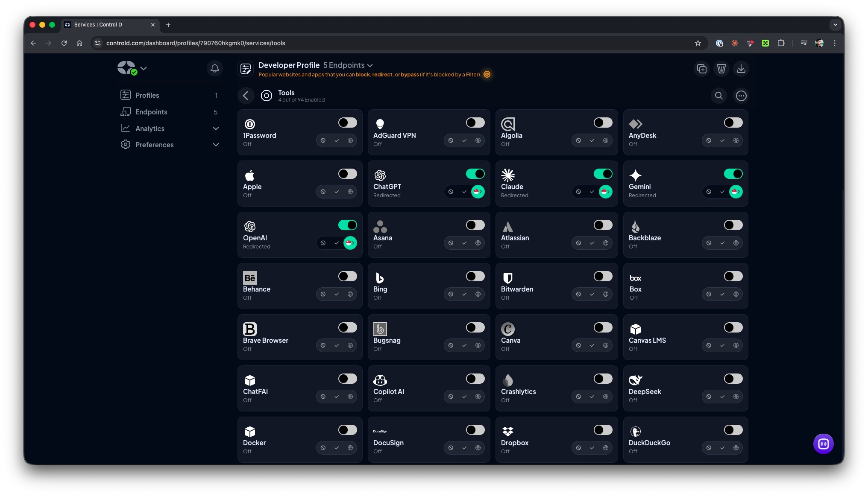
Task: Click the delete profile trash icon
Action: click(721, 69)
